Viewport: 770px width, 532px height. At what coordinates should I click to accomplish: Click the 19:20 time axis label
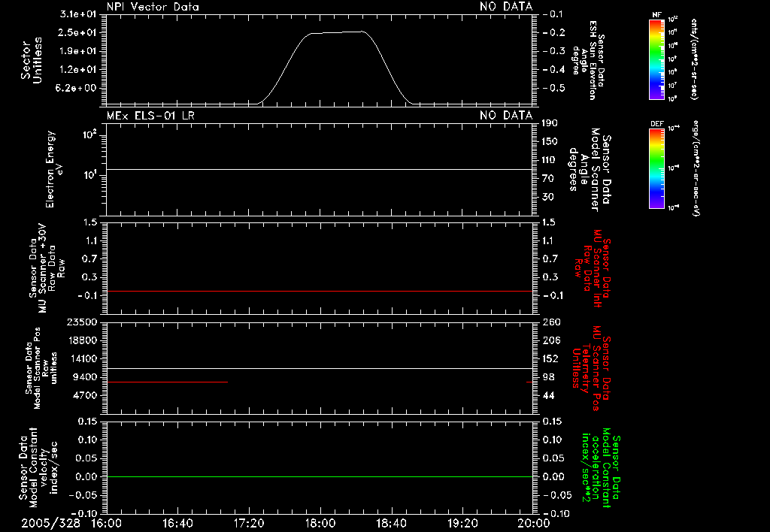click(462, 523)
